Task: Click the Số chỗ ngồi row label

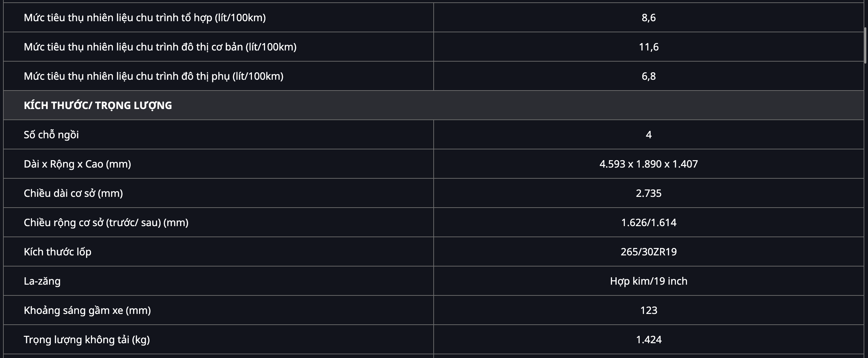Action: (x=51, y=135)
